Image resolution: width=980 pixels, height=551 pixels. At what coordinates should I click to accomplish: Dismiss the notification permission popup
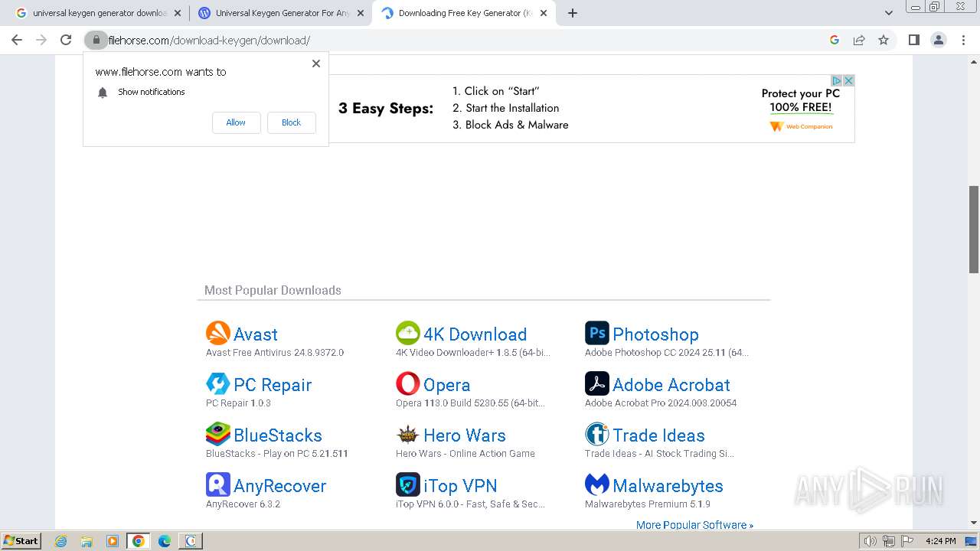[x=316, y=64]
